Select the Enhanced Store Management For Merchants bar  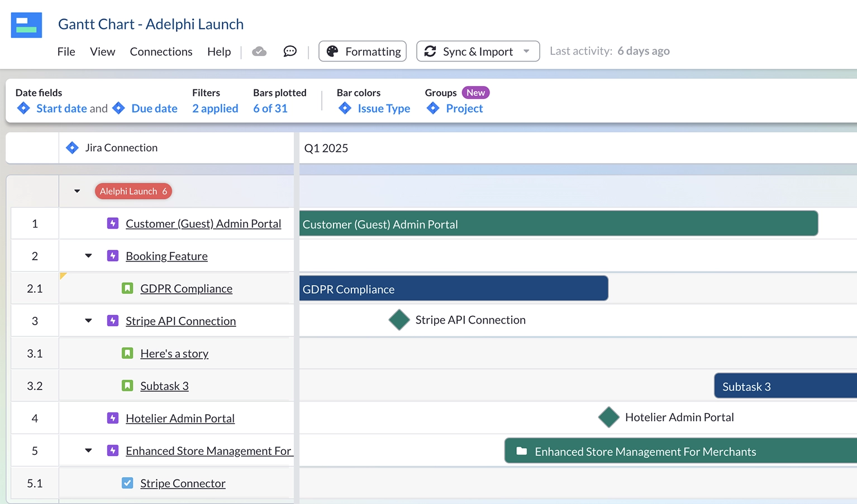680,450
